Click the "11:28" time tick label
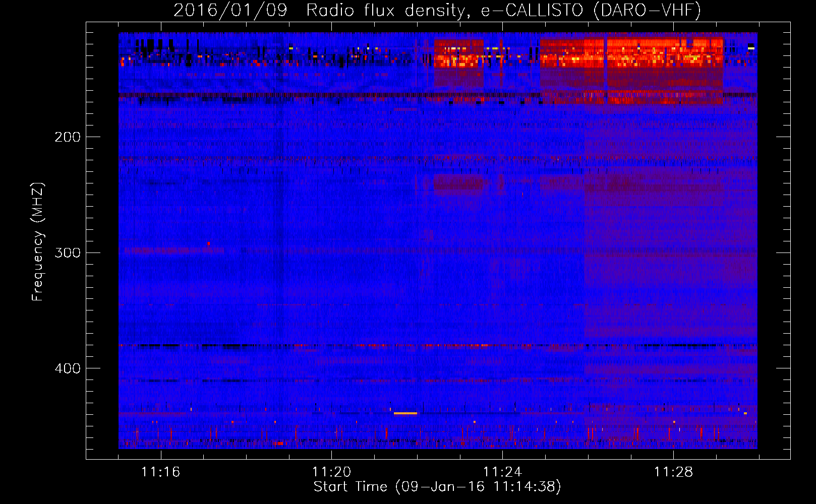Screen dimensions: 816x504 click(673, 472)
